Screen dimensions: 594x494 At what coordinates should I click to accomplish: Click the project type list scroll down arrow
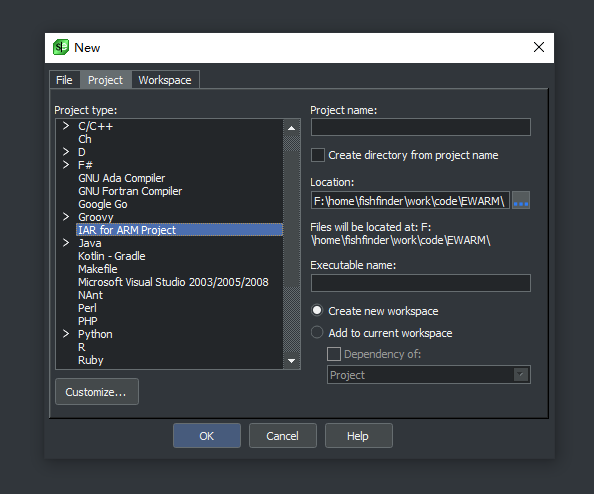291,361
